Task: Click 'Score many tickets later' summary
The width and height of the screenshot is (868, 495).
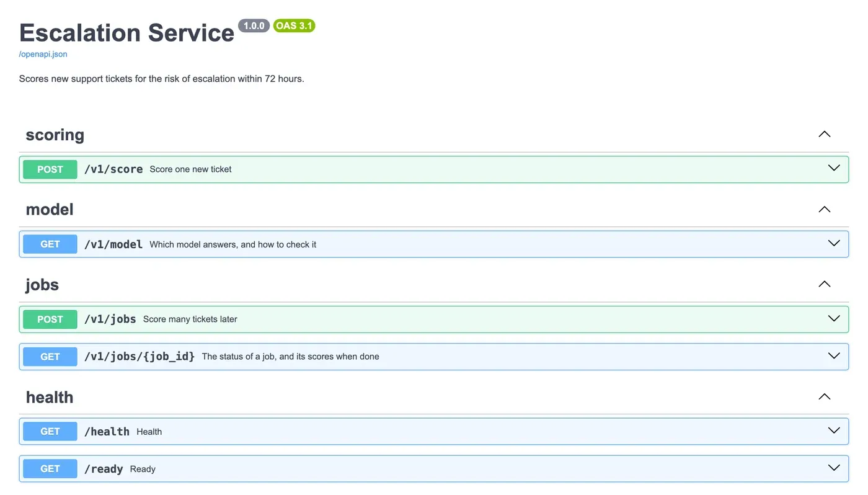Action: click(x=190, y=319)
